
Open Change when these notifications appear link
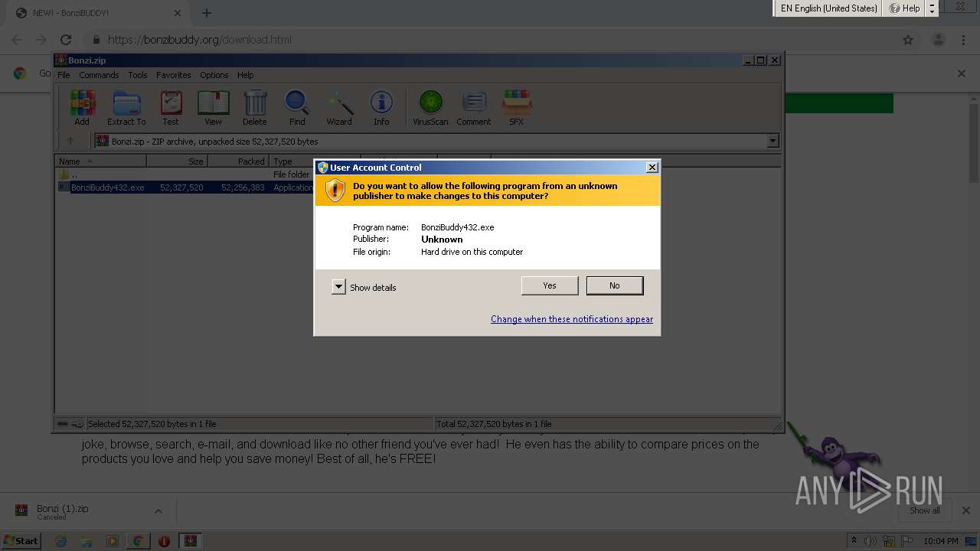coord(572,319)
